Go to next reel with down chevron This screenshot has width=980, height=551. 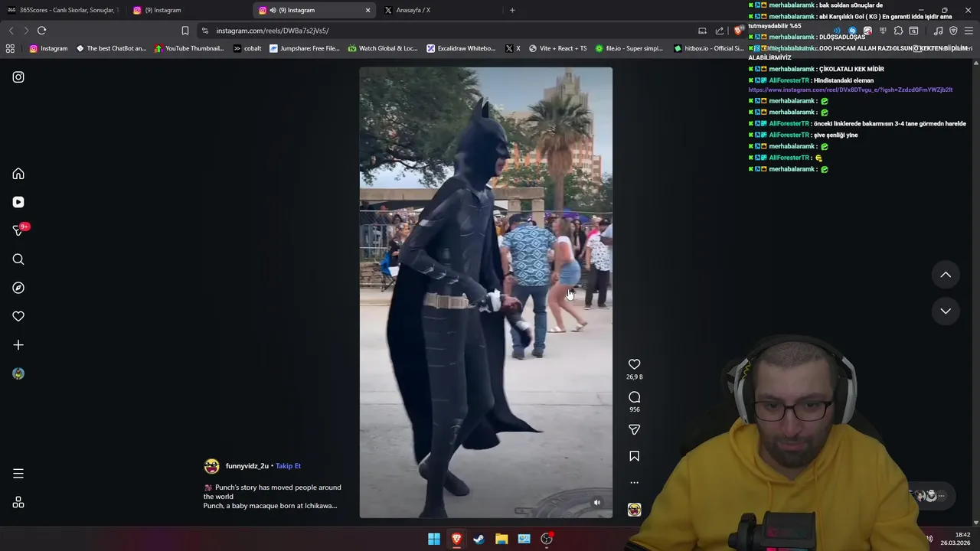pyautogui.click(x=946, y=311)
